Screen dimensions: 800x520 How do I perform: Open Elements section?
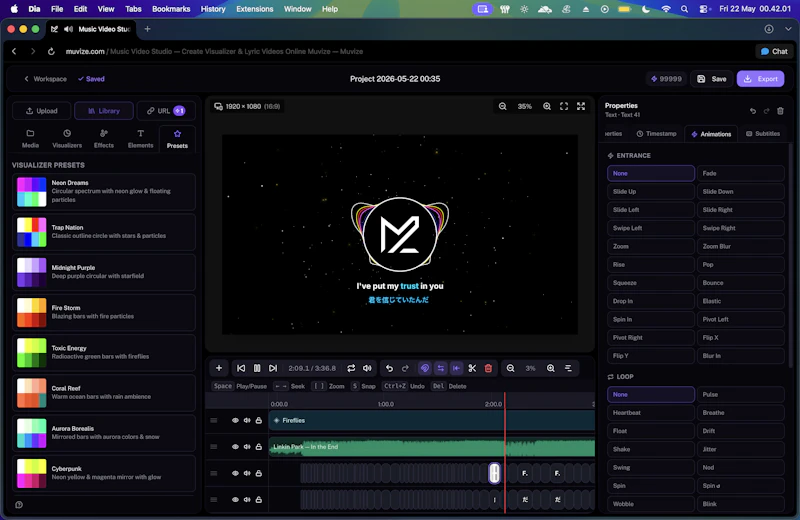(140, 138)
